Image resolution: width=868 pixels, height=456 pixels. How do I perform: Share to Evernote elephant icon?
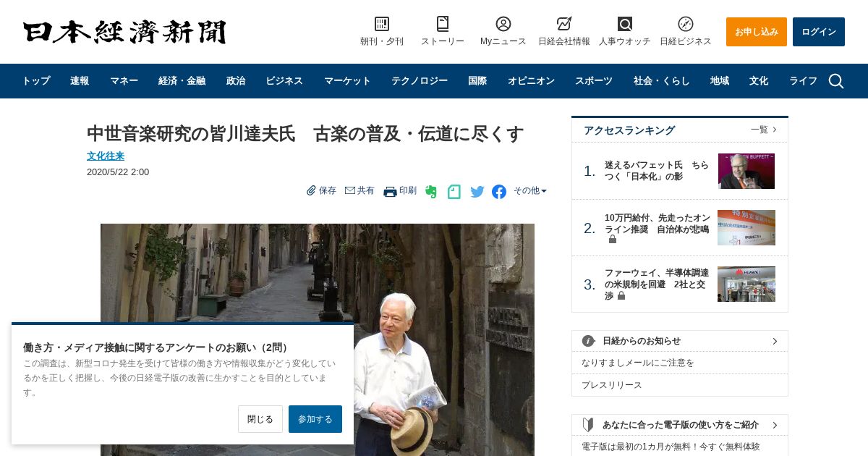tap(431, 192)
